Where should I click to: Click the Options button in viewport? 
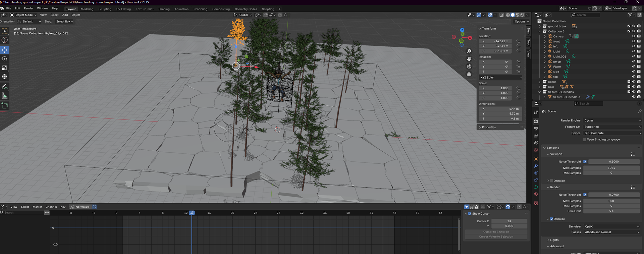[x=521, y=21]
